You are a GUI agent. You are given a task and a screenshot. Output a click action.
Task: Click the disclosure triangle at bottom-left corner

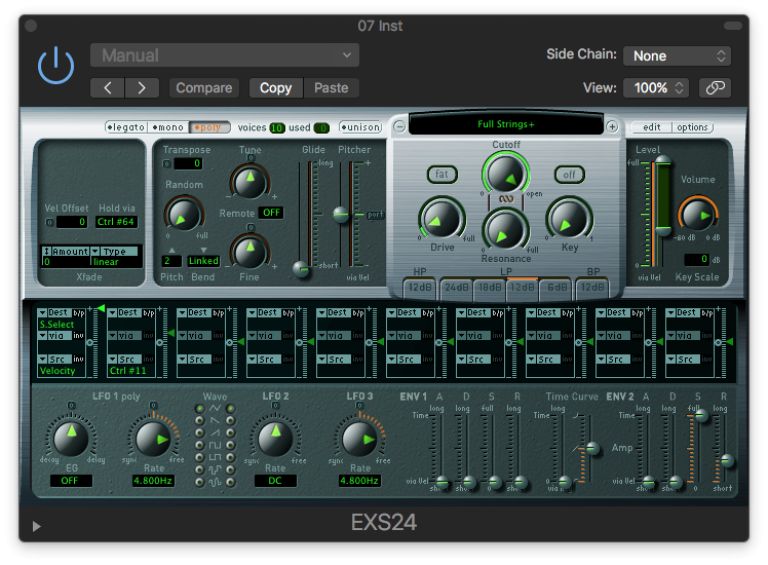[x=36, y=526]
